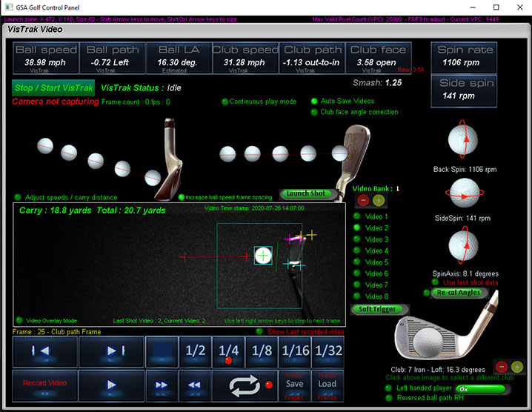Click the SideSpin golf ball icon

[465, 193]
